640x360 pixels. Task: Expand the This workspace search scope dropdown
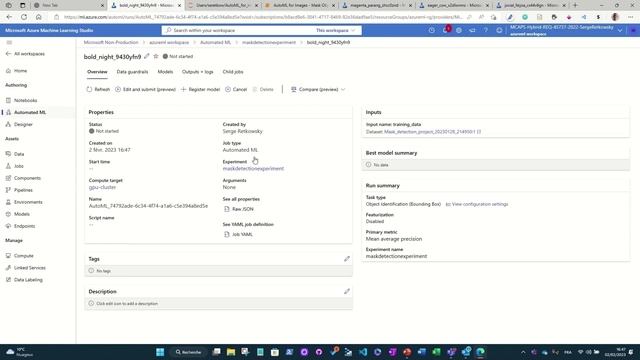coord(336,30)
